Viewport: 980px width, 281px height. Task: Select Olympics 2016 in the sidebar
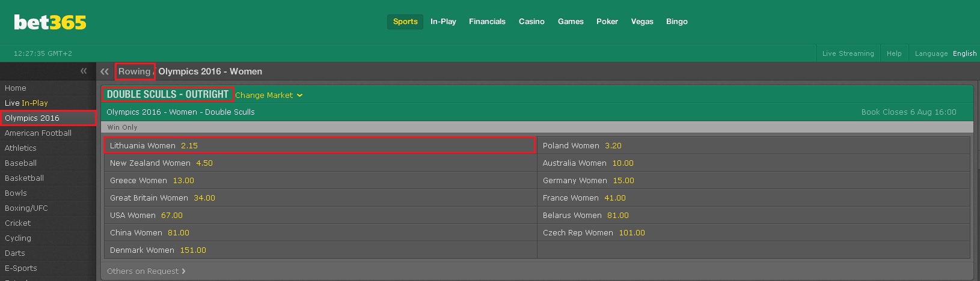[x=48, y=118]
